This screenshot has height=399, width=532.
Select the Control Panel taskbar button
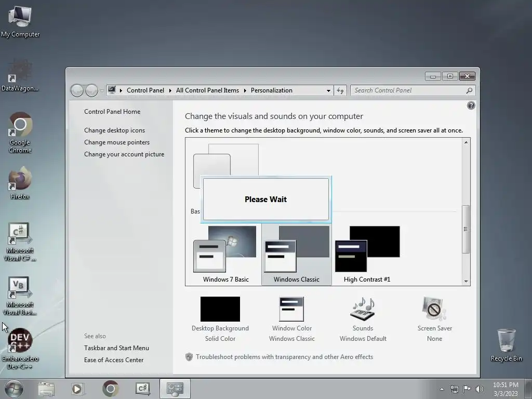coord(175,389)
